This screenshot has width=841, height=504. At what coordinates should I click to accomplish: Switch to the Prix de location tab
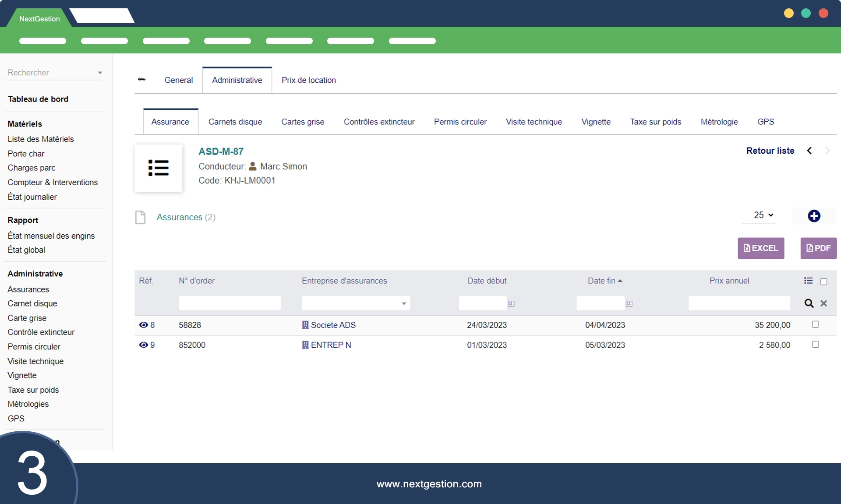pyautogui.click(x=308, y=80)
